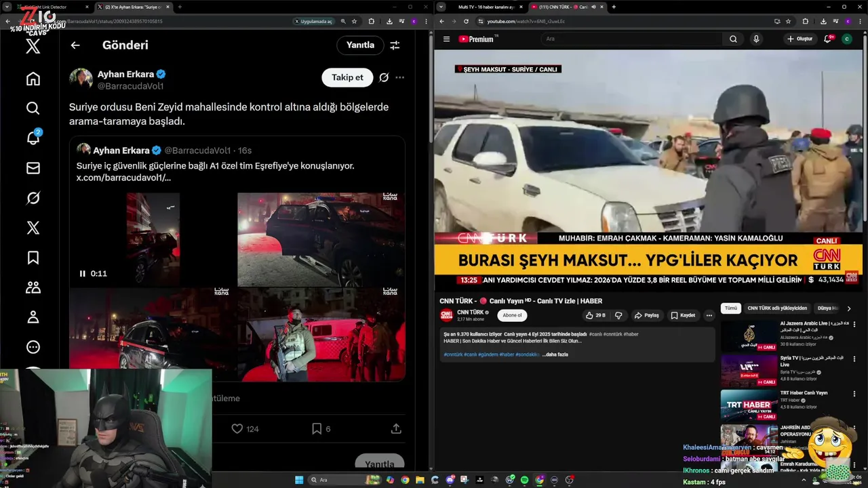Advance the filter chips with right chevron
868x488 pixels.
848,308
